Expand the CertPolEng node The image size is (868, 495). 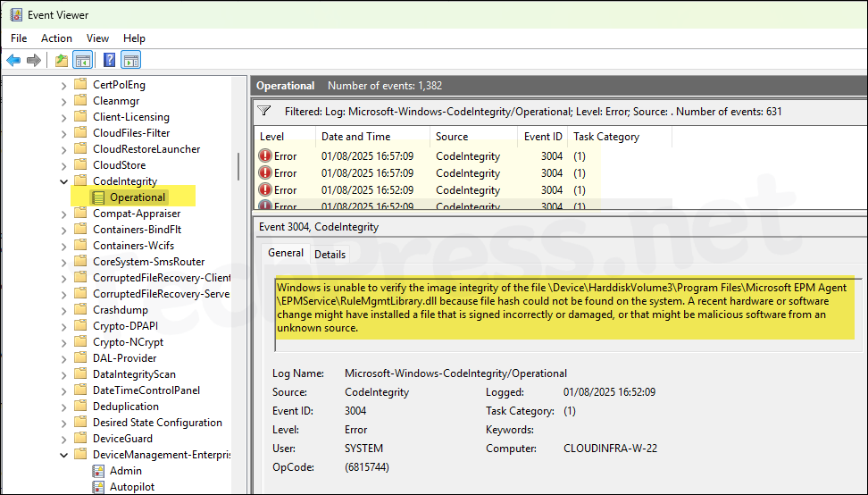click(x=63, y=85)
